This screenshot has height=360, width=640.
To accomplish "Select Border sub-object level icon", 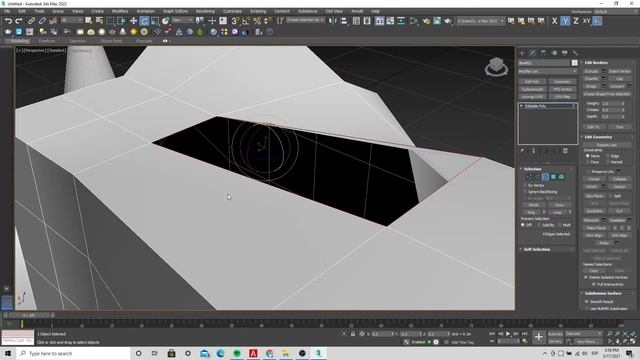I will [x=545, y=177].
